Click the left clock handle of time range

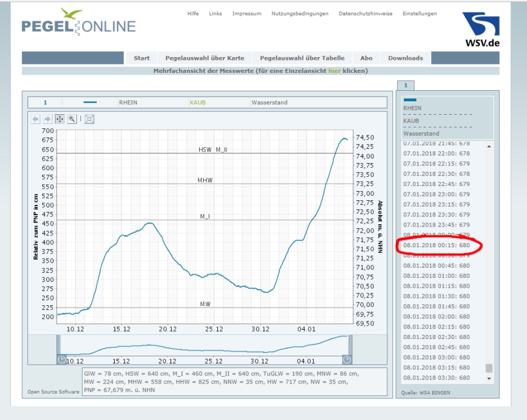pos(62,360)
